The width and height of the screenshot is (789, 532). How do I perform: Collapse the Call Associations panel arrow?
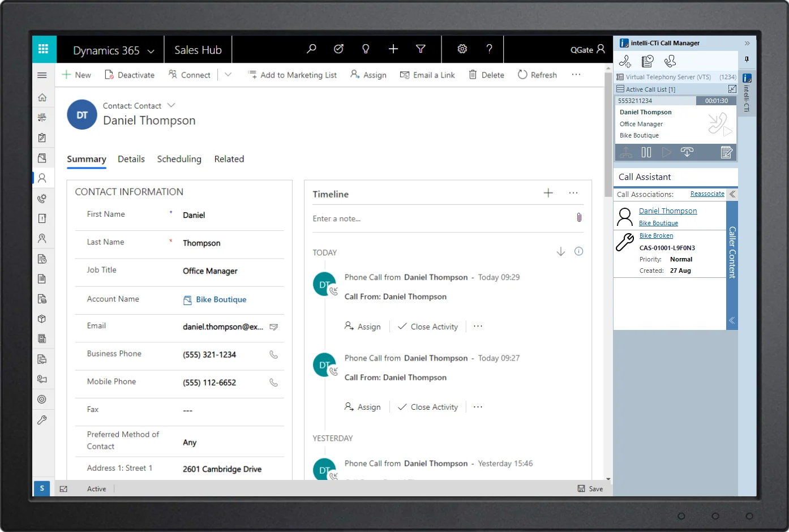pos(732,194)
